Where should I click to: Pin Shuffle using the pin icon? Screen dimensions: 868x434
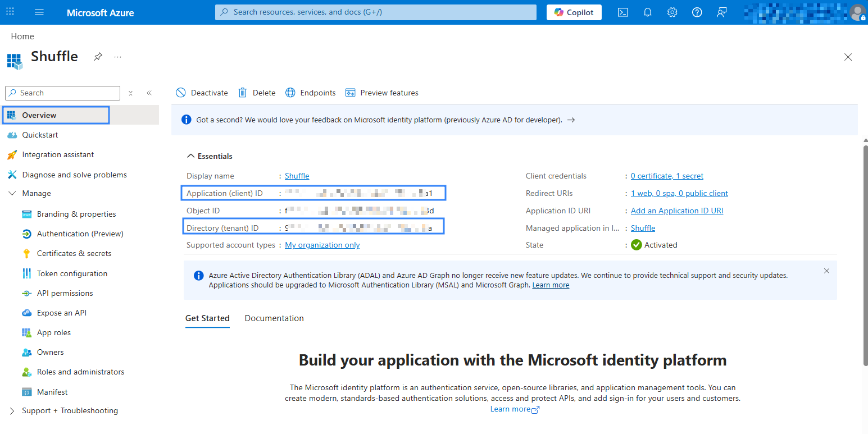pyautogui.click(x=98, y=56)
